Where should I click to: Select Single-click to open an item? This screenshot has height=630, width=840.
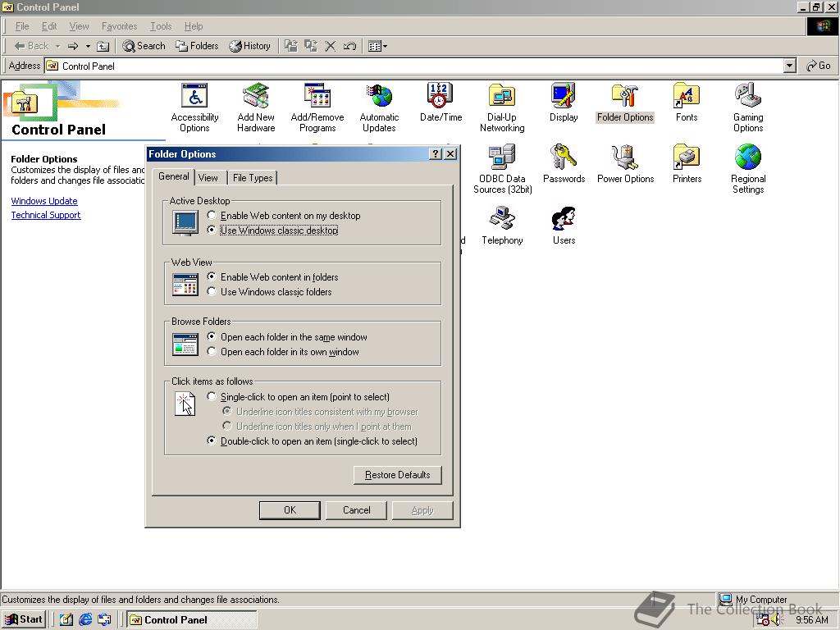coord(299,397)
